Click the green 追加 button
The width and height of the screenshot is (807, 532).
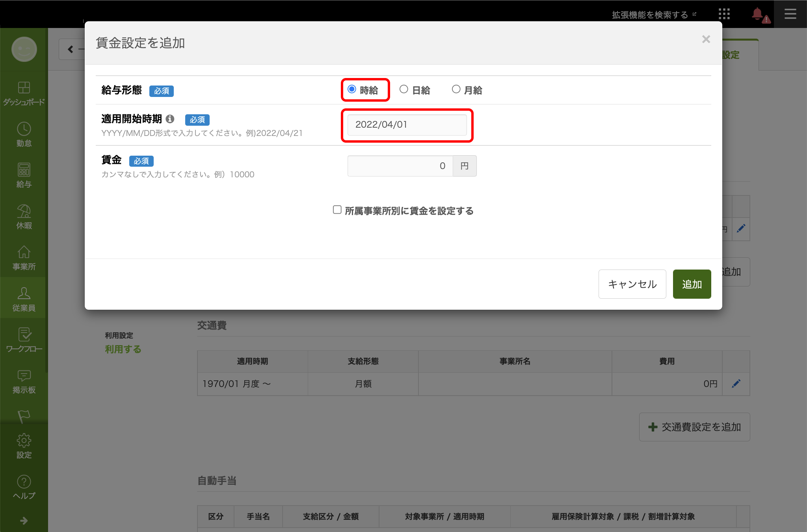pos(692,284)
